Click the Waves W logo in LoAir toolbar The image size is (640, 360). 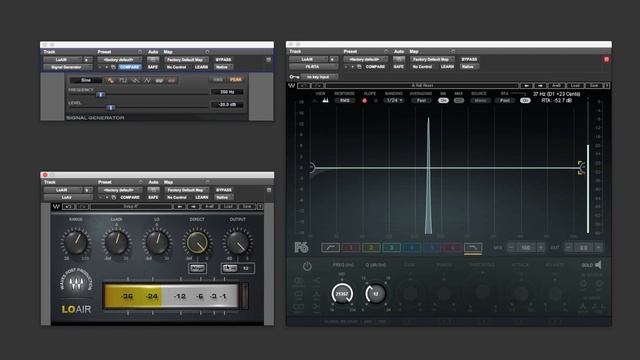(x=56, y=207)
